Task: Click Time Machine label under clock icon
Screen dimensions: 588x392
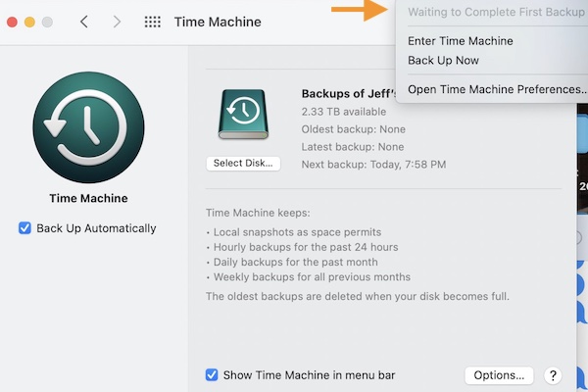Action: (x=88, y=198)
